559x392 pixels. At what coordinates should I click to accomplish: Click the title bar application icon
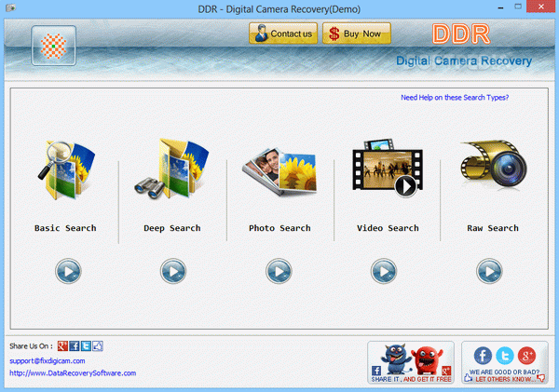[x=10, y=7]
